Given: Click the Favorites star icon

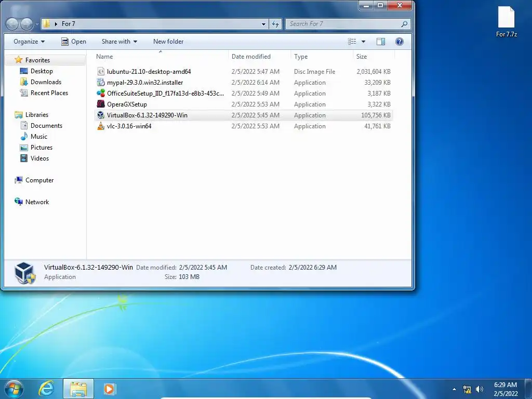Looking at the screenshot, I should pos(18,60).
